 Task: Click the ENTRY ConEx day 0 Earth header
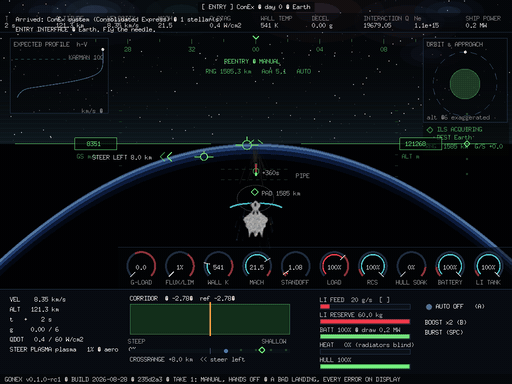coord(256,7)
